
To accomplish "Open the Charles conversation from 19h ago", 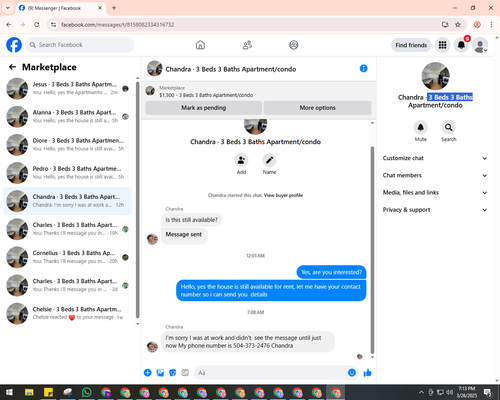I will click(x=67, y=229).
